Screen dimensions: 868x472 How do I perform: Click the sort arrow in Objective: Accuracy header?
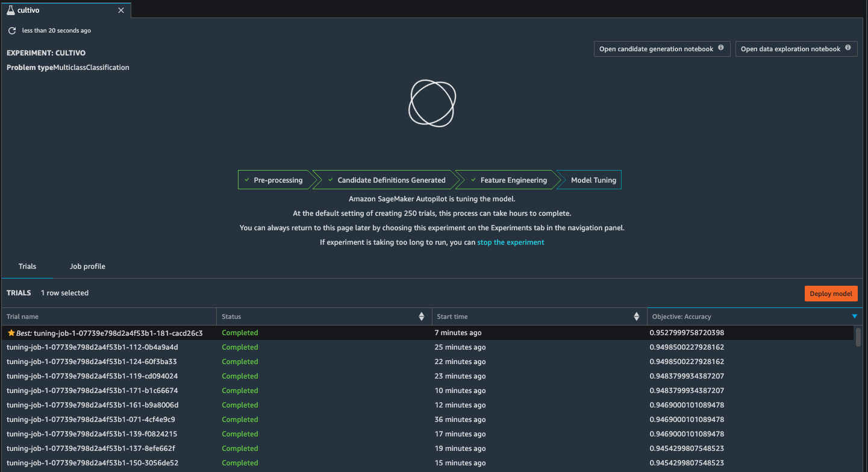[x=854, y=316]
